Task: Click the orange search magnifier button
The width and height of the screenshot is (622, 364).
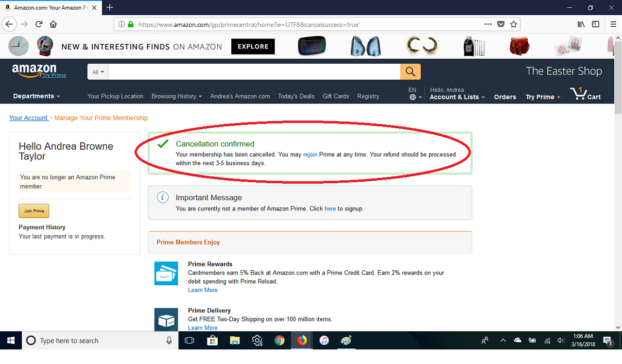Action: [x=410, y=71]
